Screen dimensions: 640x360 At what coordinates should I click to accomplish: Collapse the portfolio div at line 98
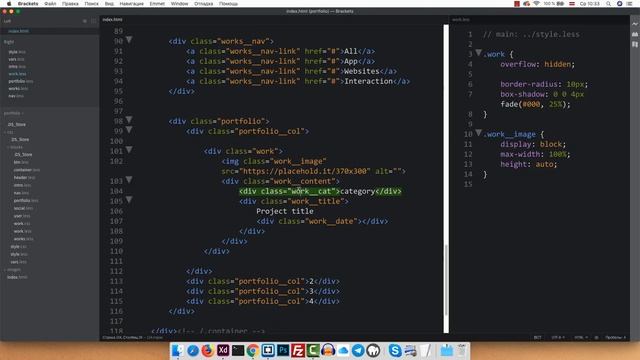coord(129,120)
